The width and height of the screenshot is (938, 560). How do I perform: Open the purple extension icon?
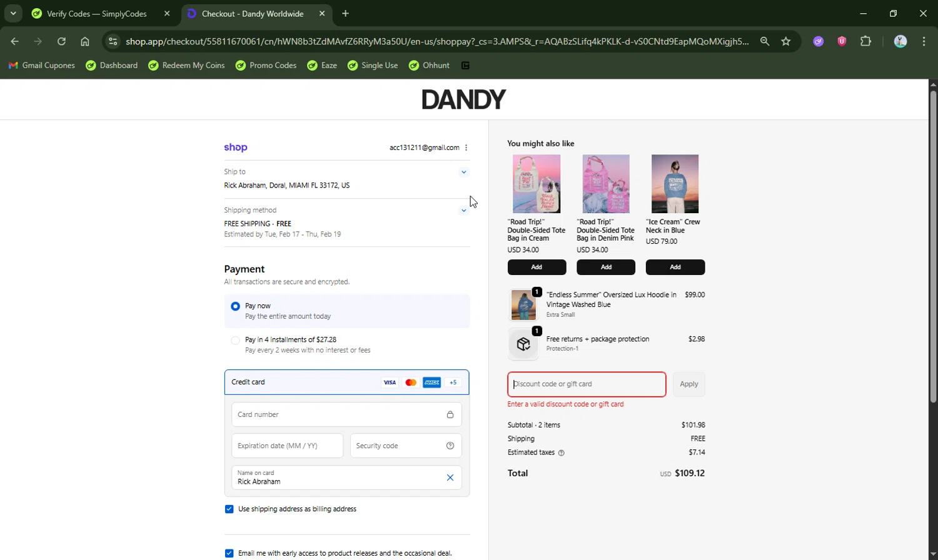point(818,41)
